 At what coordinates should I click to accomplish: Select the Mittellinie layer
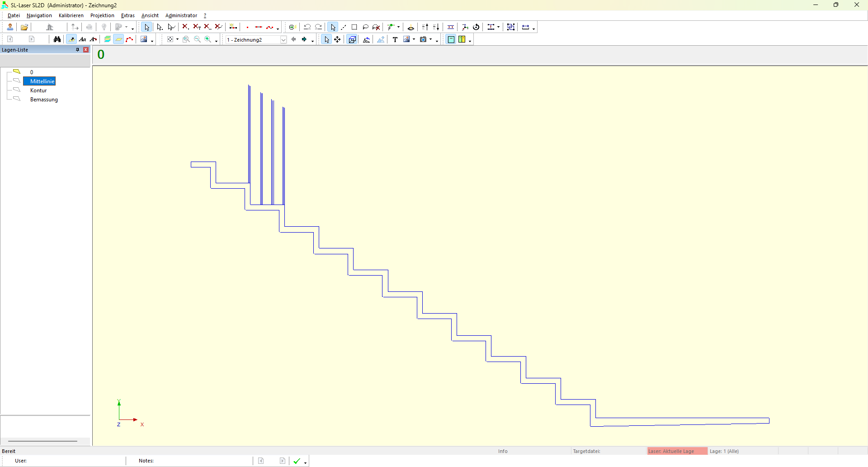(x=42, y=81)
